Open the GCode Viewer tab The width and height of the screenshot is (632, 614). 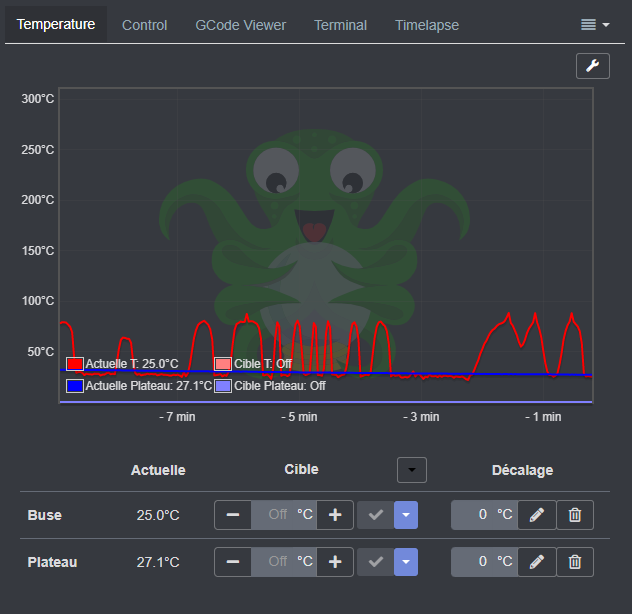241,25
